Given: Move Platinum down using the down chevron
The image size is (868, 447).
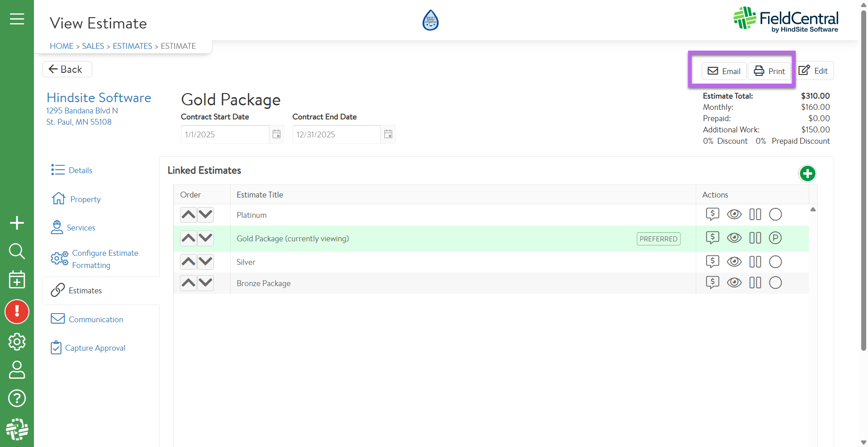Looking at the screenshot, I should (206, 215).
